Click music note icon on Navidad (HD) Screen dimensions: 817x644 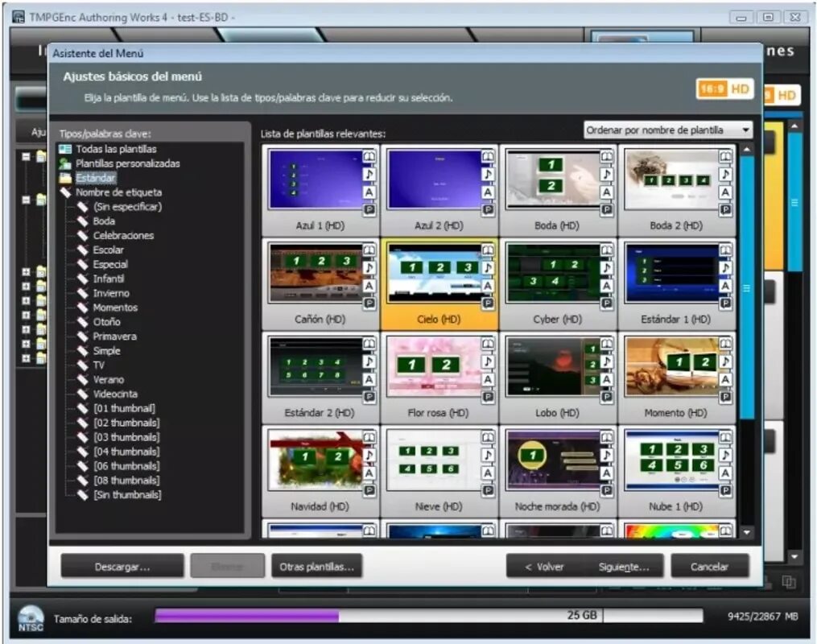coord(369,455)
